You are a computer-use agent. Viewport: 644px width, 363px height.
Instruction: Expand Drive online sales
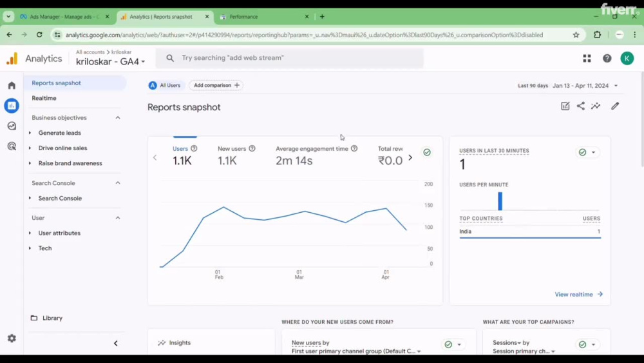click(30, 148)
